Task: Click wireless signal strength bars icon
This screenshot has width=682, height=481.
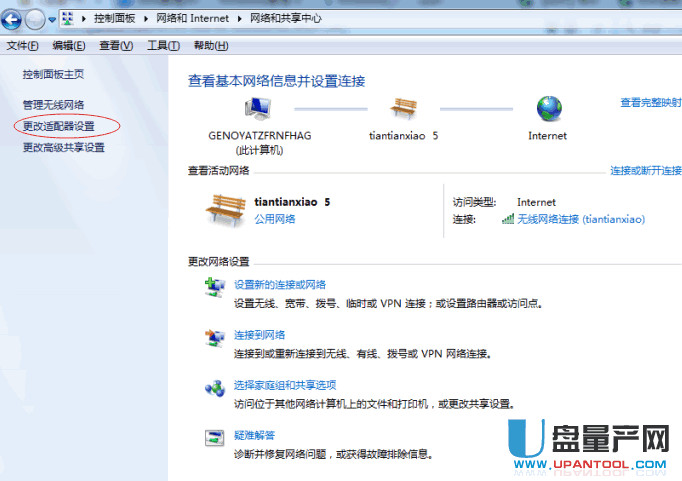Action: point(508,219)
